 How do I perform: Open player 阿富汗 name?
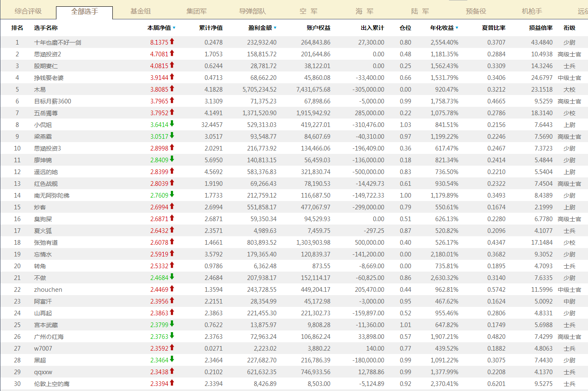click(x=43, y=301)
